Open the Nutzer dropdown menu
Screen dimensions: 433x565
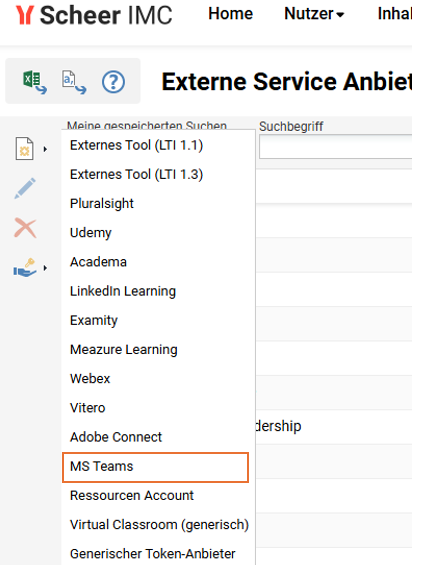pyautogui.click(x=314, y=14)
